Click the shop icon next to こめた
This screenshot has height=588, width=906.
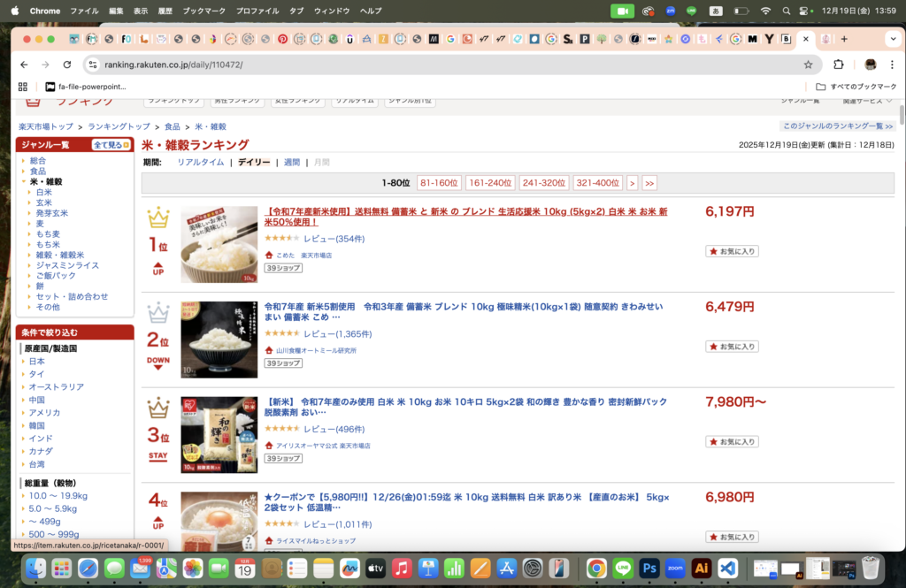tap(269, 255)
